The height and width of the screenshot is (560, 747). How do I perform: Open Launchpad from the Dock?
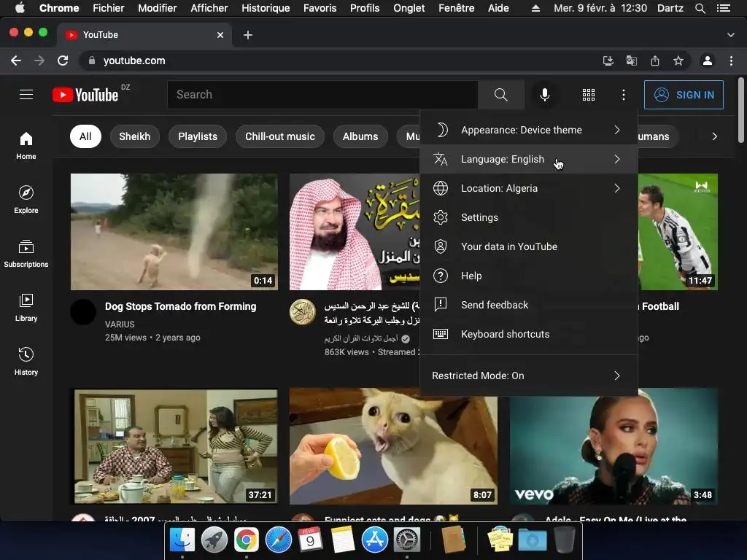tap(214, 540)
